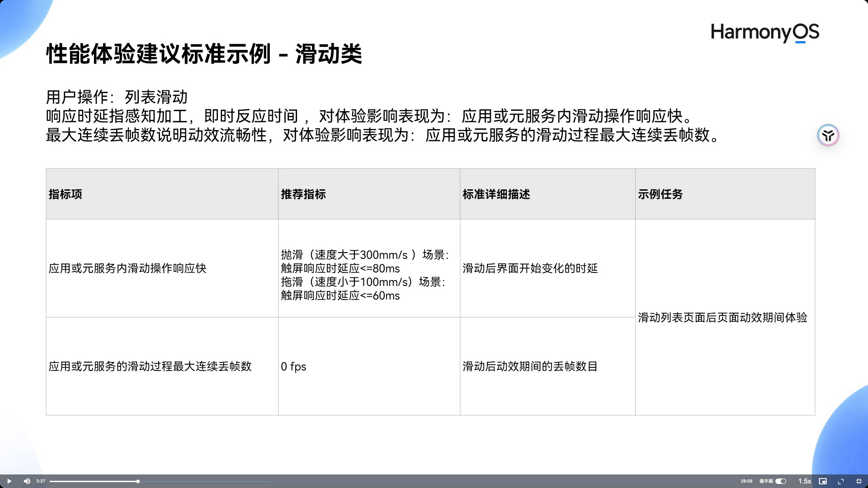
Task: Click the 标准详细描述 column header
Action: 496,194
